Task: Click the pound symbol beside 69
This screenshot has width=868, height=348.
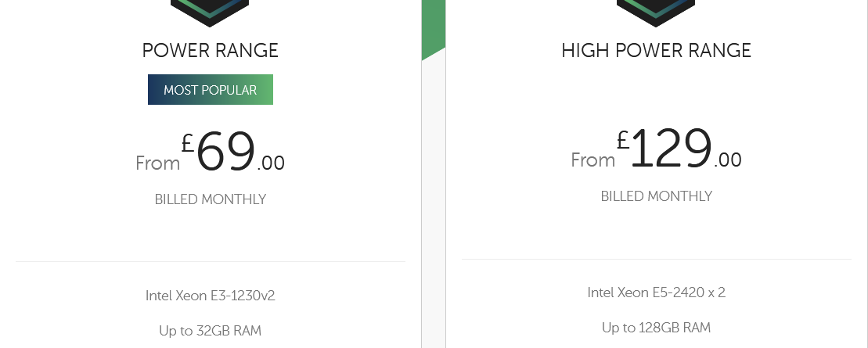Action: 188,143
